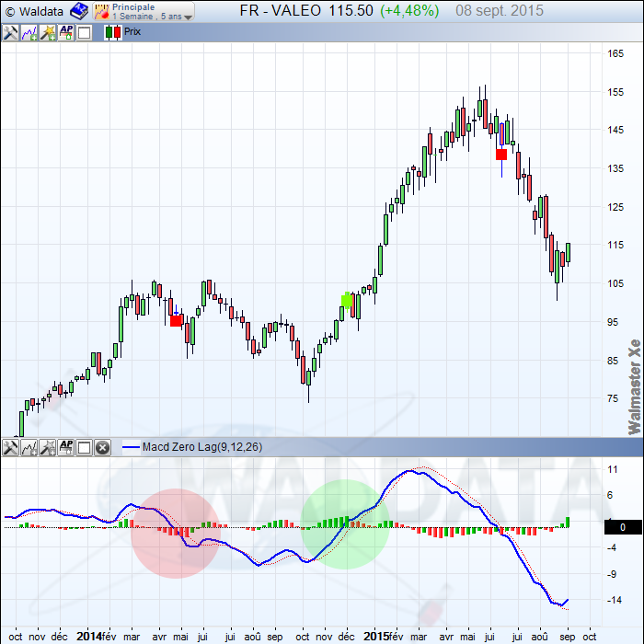Click the red sell signal marker near mai 2014
Screen dimensions: 644x644
click(176, 320)
